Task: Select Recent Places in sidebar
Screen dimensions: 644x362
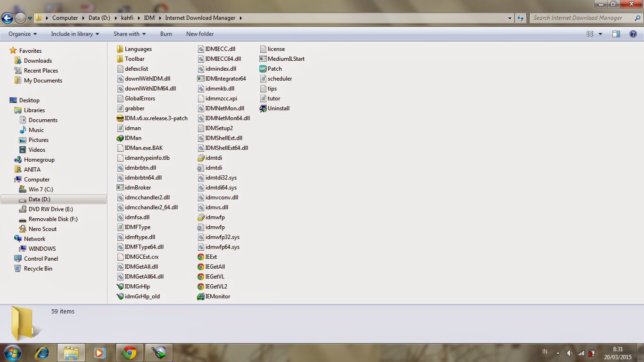Action: [x=41, y=71]
